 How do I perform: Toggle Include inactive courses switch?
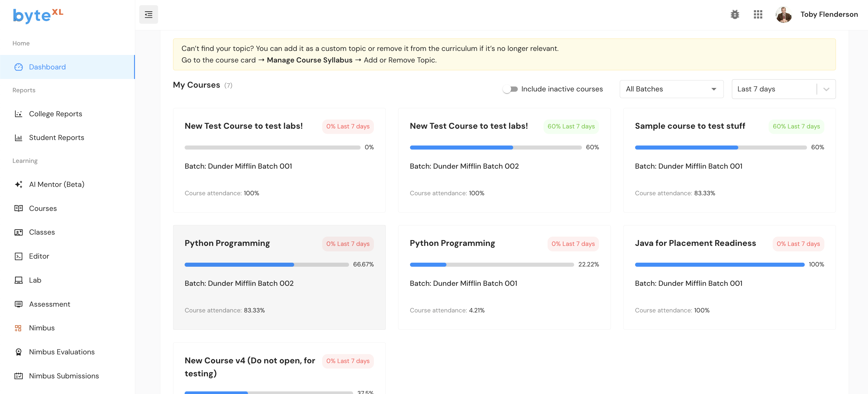point(510,89)
